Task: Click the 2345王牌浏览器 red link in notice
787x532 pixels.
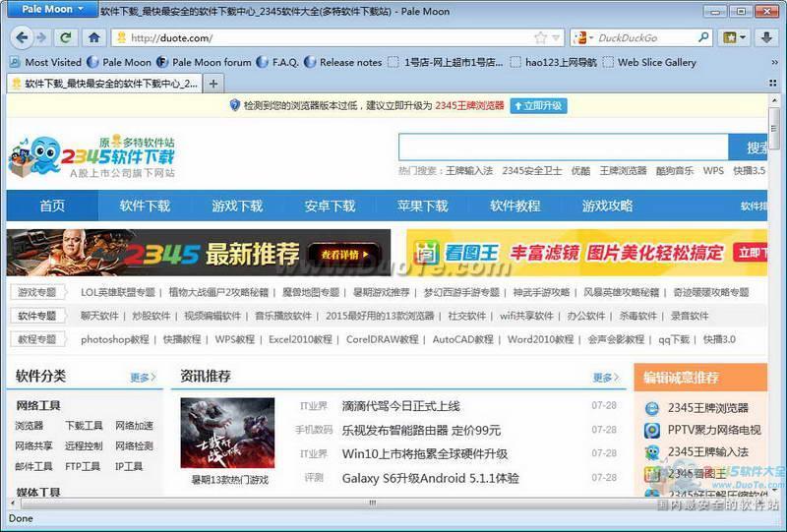Action: pos(469,105)
